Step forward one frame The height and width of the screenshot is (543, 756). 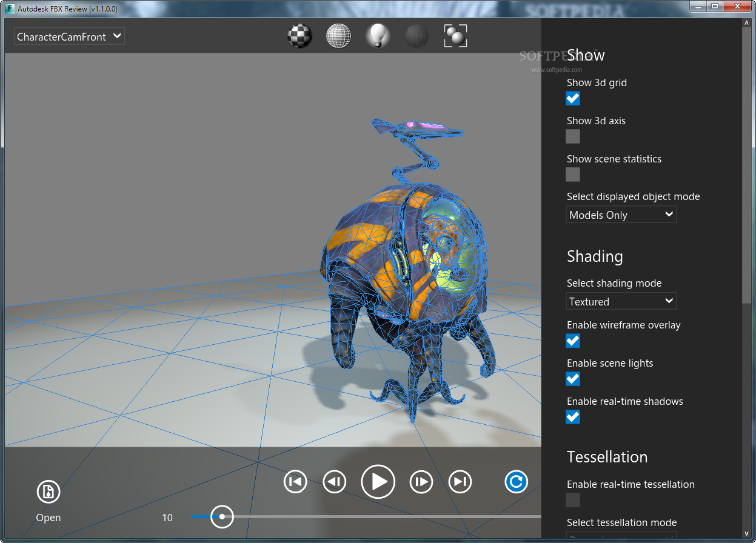pyautogui.click(x=421, y=482)
